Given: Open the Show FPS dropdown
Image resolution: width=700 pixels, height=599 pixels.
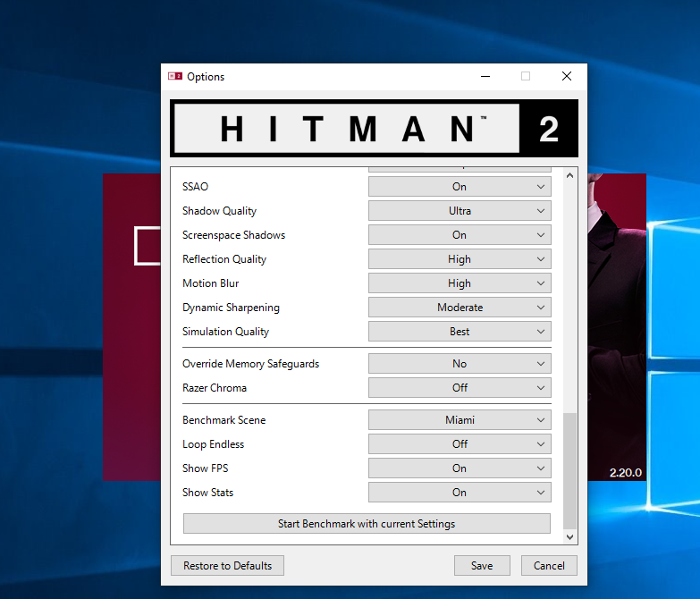Looking at the screenshot, I should coord(460,468).
